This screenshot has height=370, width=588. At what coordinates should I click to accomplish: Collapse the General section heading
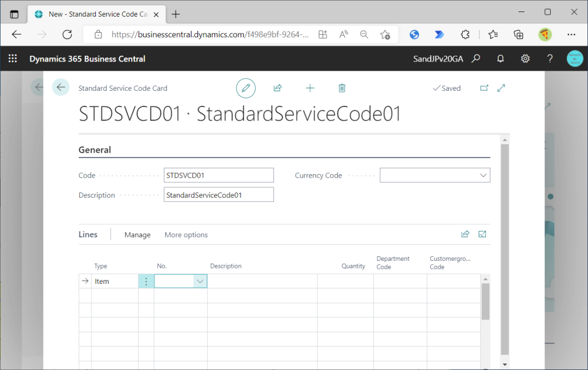tap(95, 150)
